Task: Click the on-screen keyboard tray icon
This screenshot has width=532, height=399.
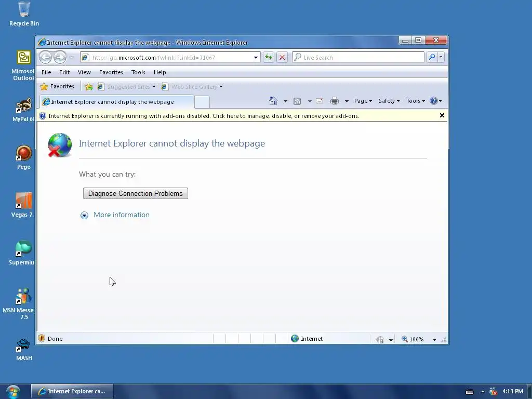Action: [470, 392]
